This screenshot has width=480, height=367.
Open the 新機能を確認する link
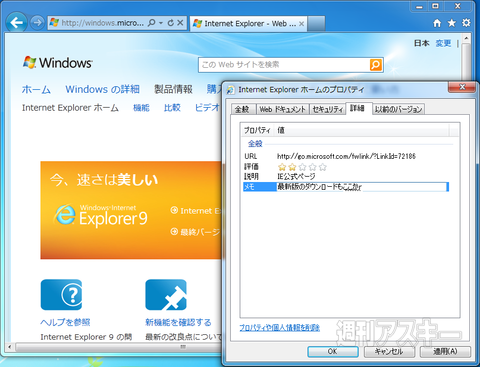tap(178, 322)
